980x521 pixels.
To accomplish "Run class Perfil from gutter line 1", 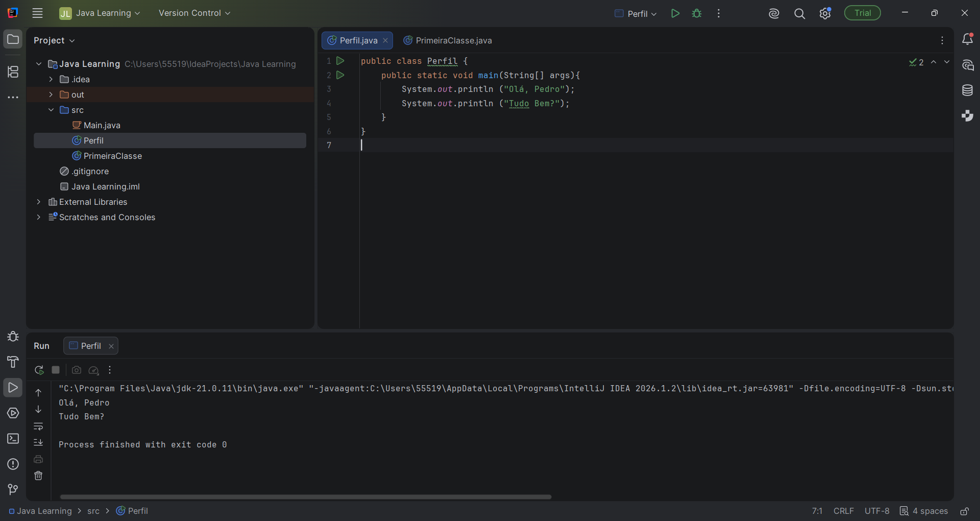I will (340, 61).
